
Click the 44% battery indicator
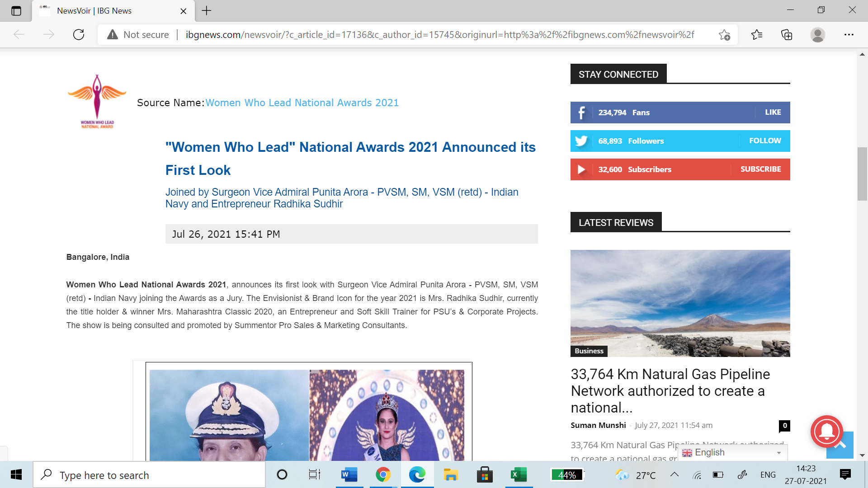tap(567, 475)
